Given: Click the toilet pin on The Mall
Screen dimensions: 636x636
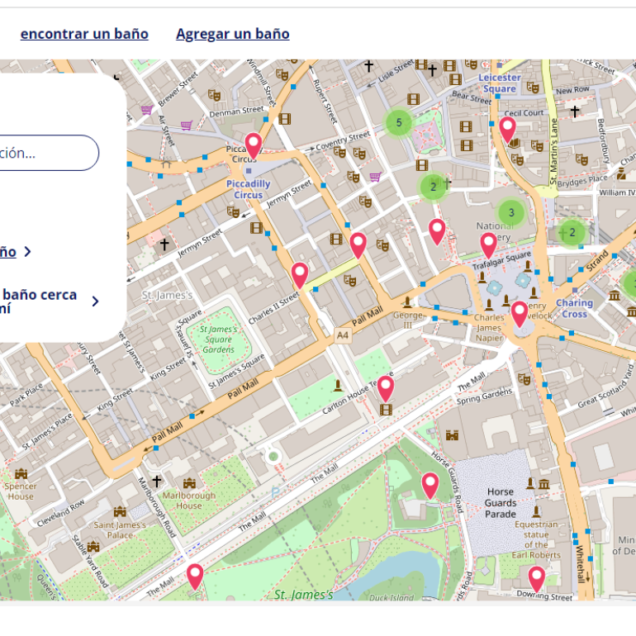Looking at the screenshot, I should coord(195,575).
